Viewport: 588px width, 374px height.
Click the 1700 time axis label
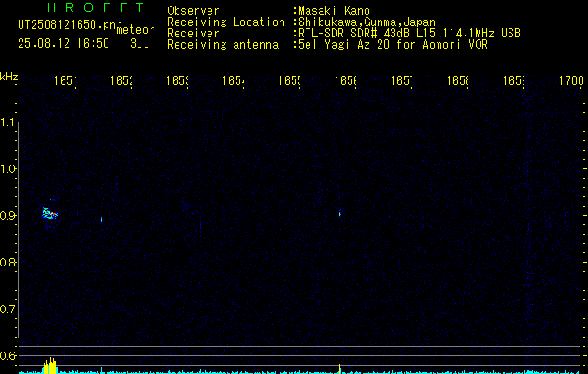pyautogui.click(x=571, y=80)
